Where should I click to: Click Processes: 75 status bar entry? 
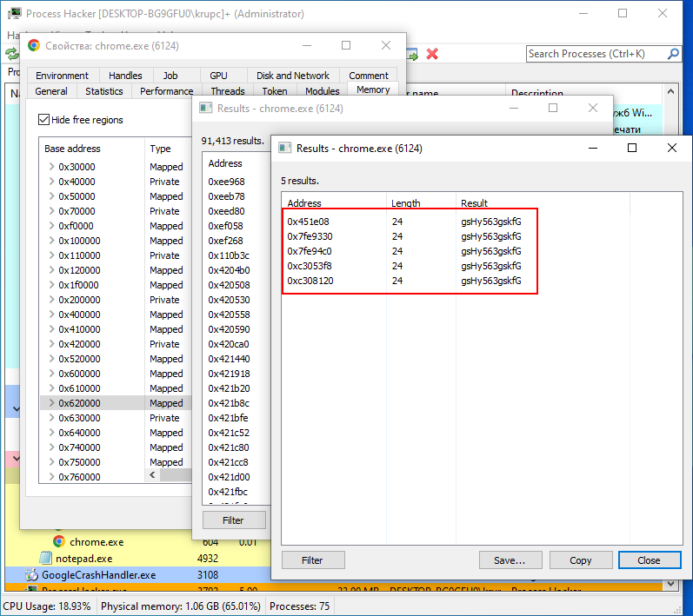pos(299,606)
